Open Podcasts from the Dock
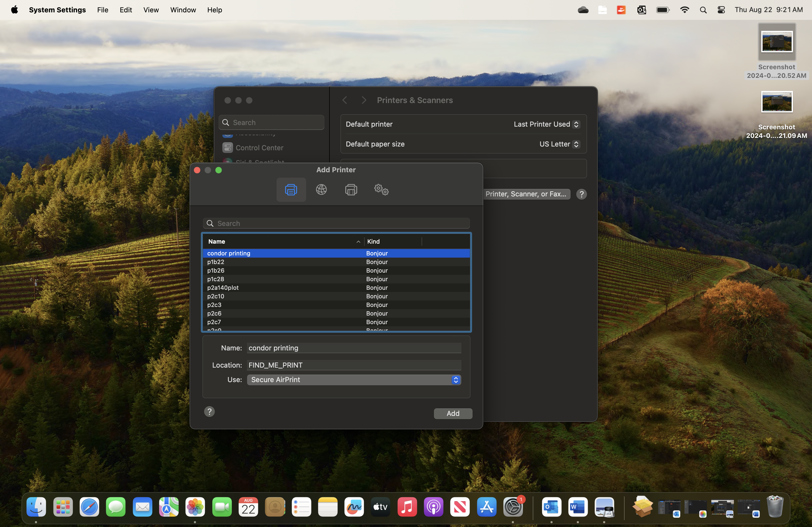This screenshot has width=812, height=527. (x=434, y=507)
